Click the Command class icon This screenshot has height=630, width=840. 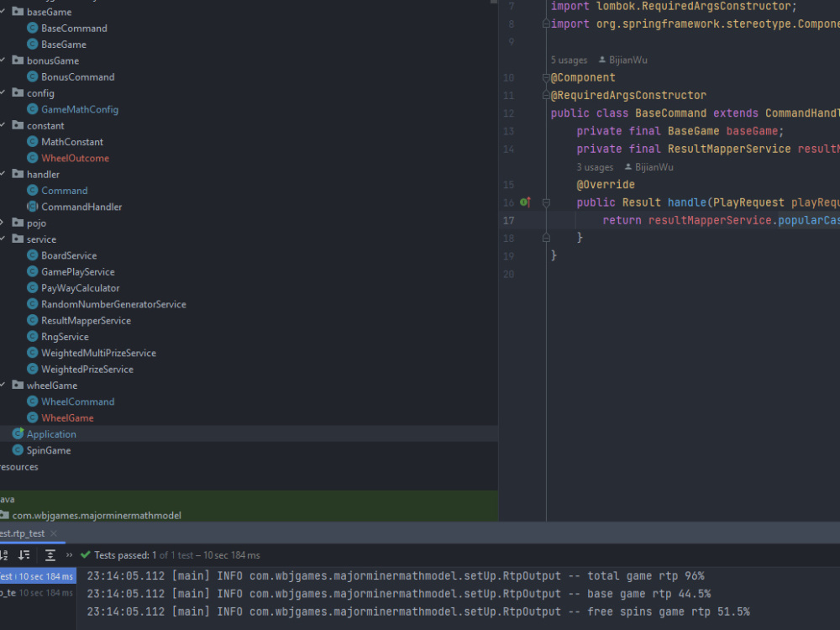[x=33, y=190]
